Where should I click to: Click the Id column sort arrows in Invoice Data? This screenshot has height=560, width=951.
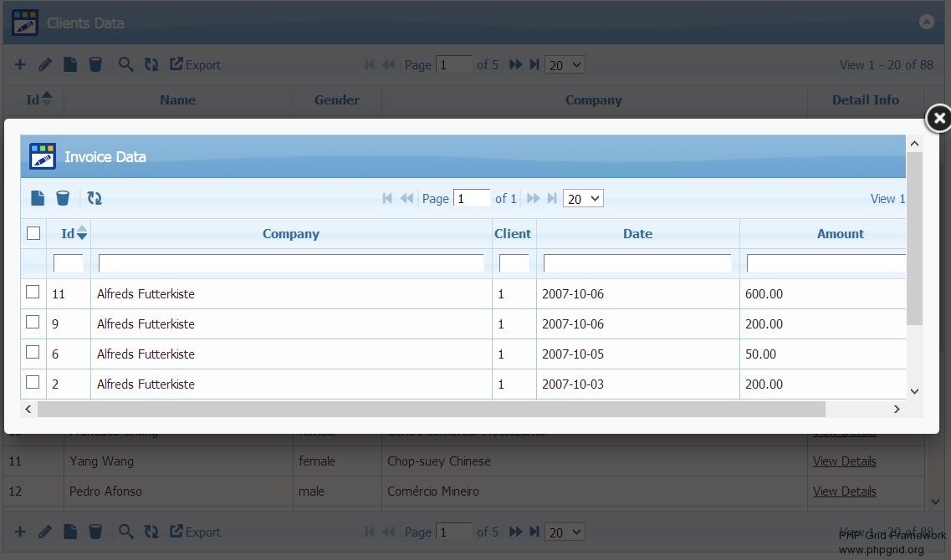[82, 233]
